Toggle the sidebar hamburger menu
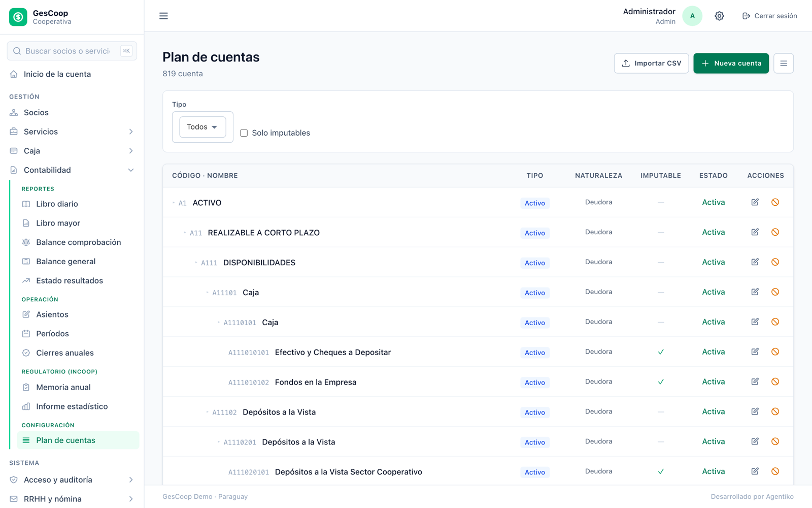This screenshot has height=508, width=812. (163, 16)
